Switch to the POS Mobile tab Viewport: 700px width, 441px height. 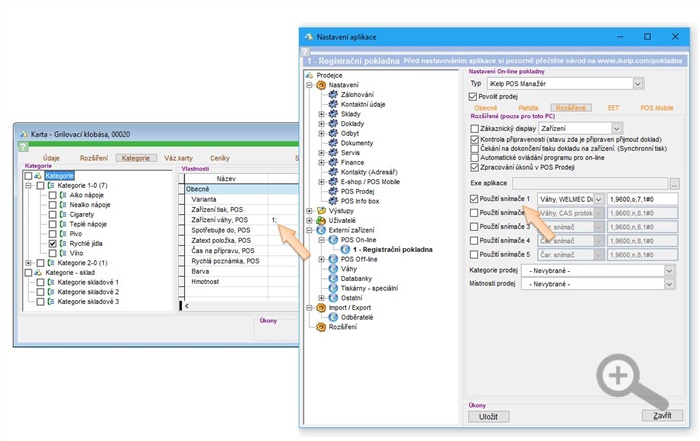pos(657,108)
